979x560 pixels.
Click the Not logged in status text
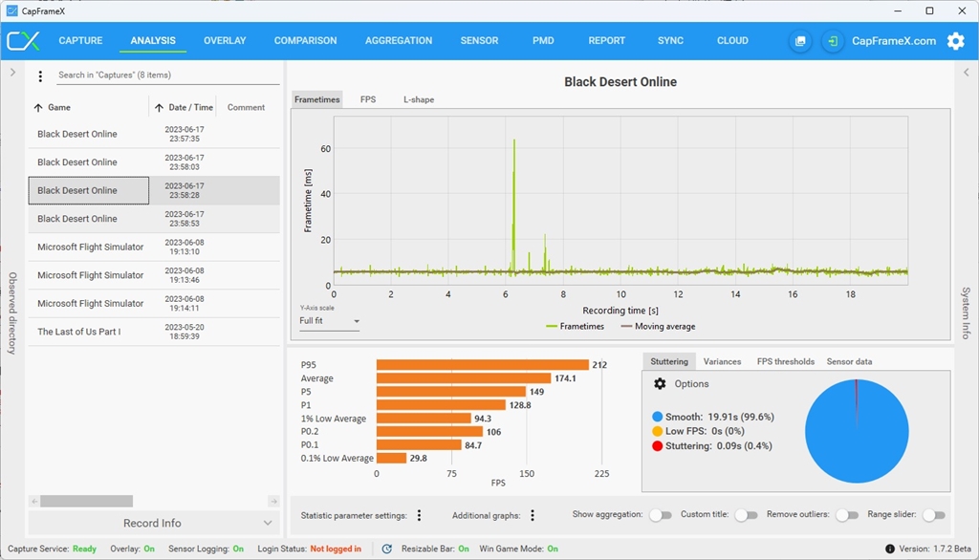tap(336, 549)
